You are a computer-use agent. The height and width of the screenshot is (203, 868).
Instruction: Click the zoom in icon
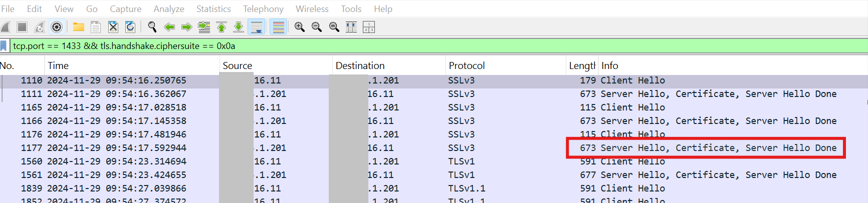(300, 27)
